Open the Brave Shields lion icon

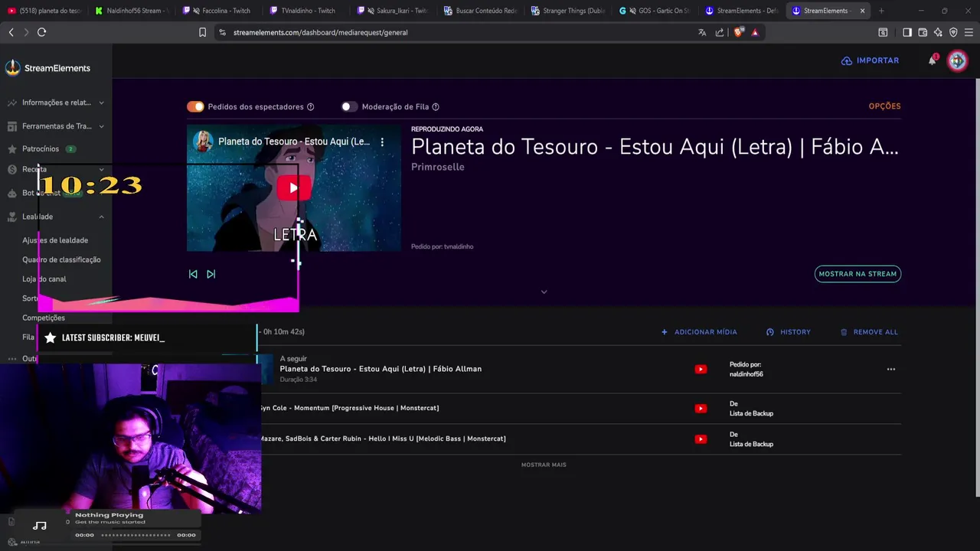pyautogui.click(x=739, y=32)
